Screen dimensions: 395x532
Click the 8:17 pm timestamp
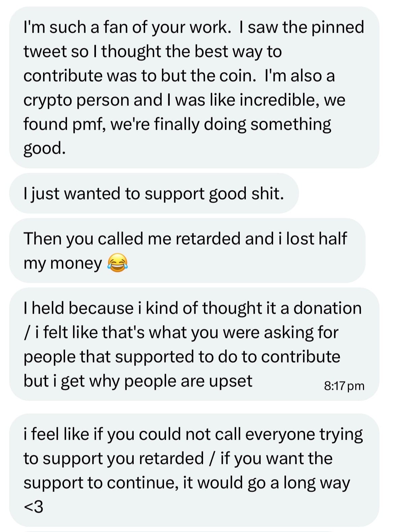pos(344,385)
